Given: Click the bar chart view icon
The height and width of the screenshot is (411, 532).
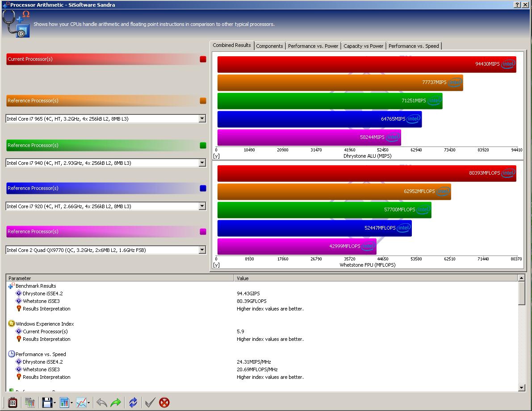Looking at the screenshot, I should 64,403.
